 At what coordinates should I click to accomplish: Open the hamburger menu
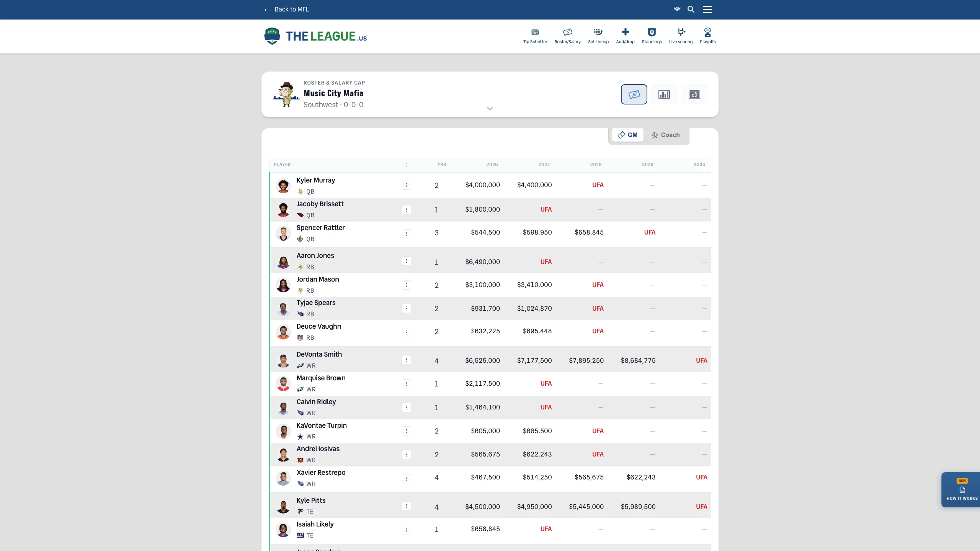[x=707, y=9]
